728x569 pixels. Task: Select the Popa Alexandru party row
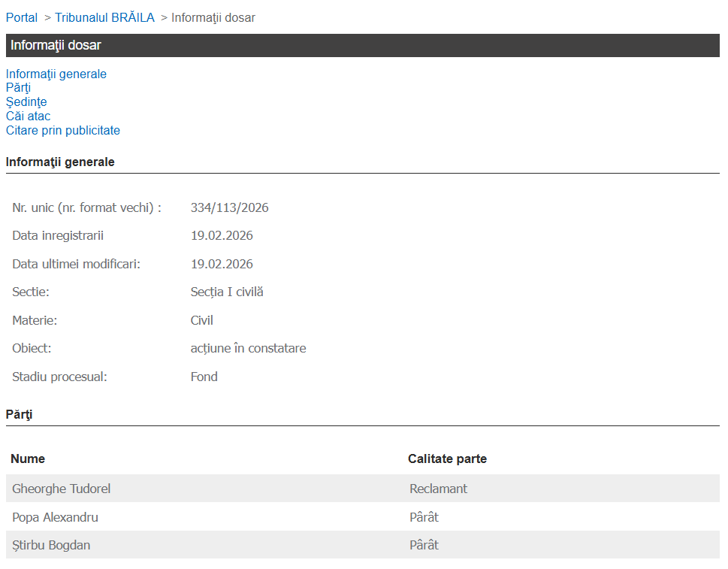[x=55, y=517]
